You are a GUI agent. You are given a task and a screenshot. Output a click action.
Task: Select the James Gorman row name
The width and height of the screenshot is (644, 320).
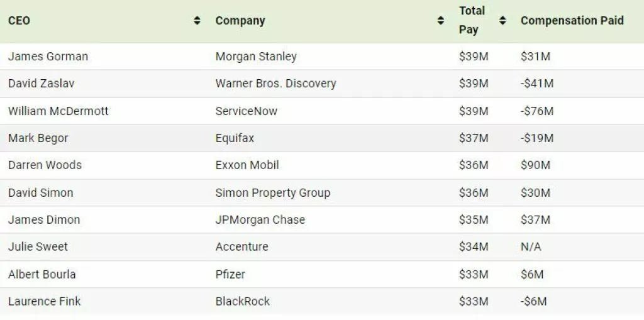click(48, 57)
